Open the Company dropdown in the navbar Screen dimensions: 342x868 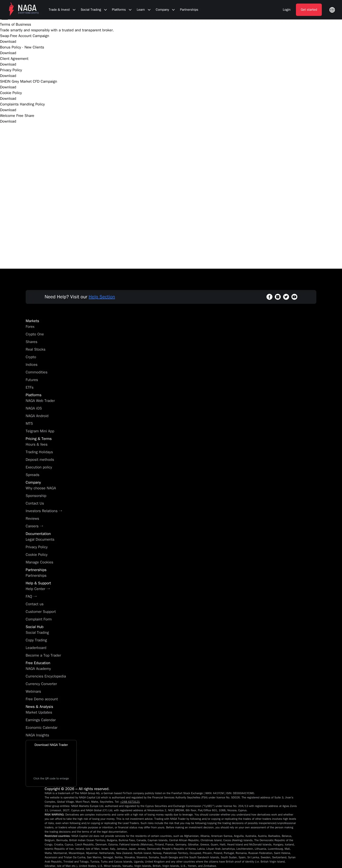point(165,10)
